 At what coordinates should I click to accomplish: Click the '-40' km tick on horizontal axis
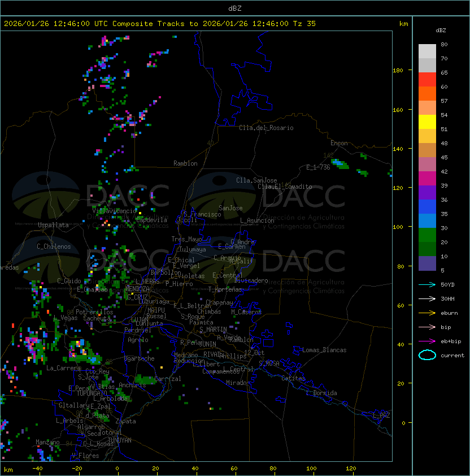point(37,469)
